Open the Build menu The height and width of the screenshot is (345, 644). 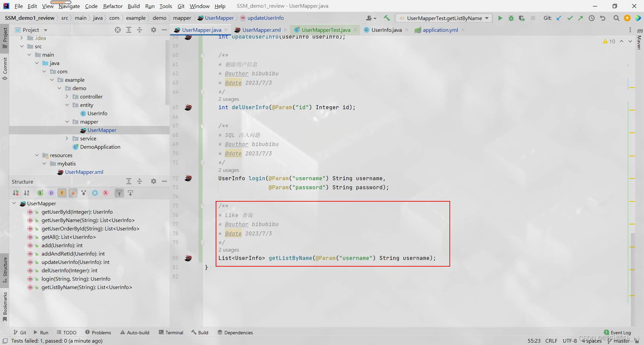click(133, 6)
